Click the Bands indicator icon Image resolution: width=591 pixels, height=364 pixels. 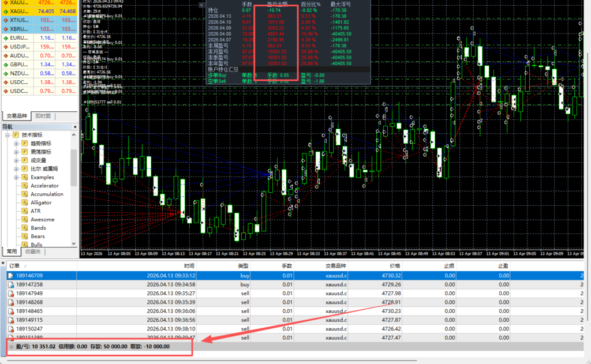point(25,228)
